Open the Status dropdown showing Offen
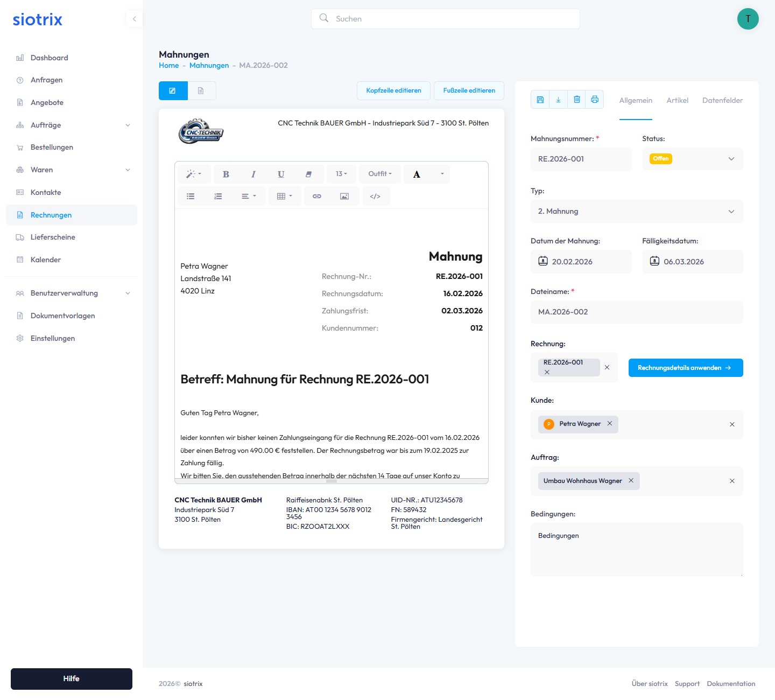Screen dimensions: 775x700 click(692, 159)
